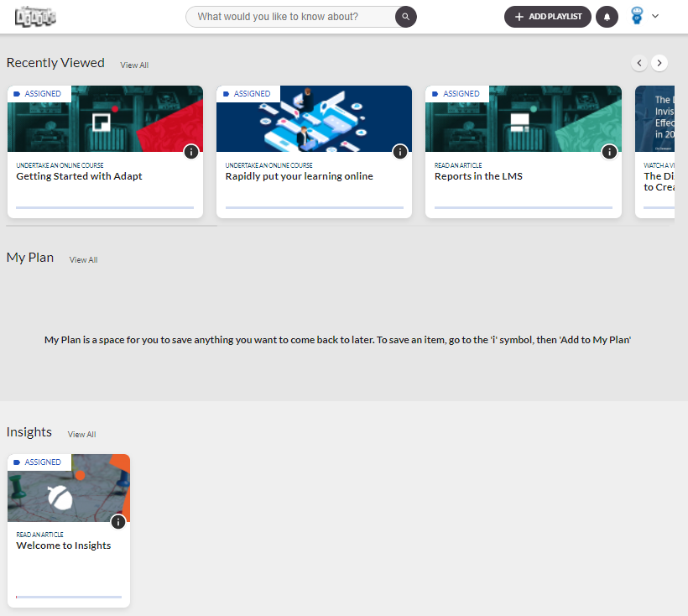This screenshot has width=688, height=616.
Task: Open notifications via the bell icon
Action: [607, 17]
